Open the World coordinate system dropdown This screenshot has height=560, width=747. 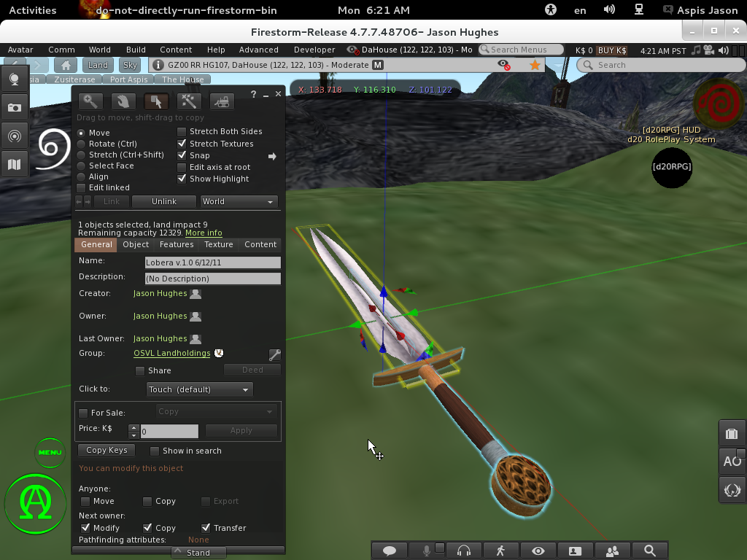tap(238, 201)
